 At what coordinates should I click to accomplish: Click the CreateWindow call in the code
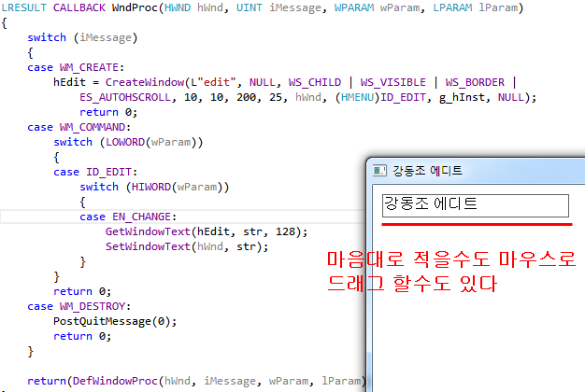tap(145, 82)
